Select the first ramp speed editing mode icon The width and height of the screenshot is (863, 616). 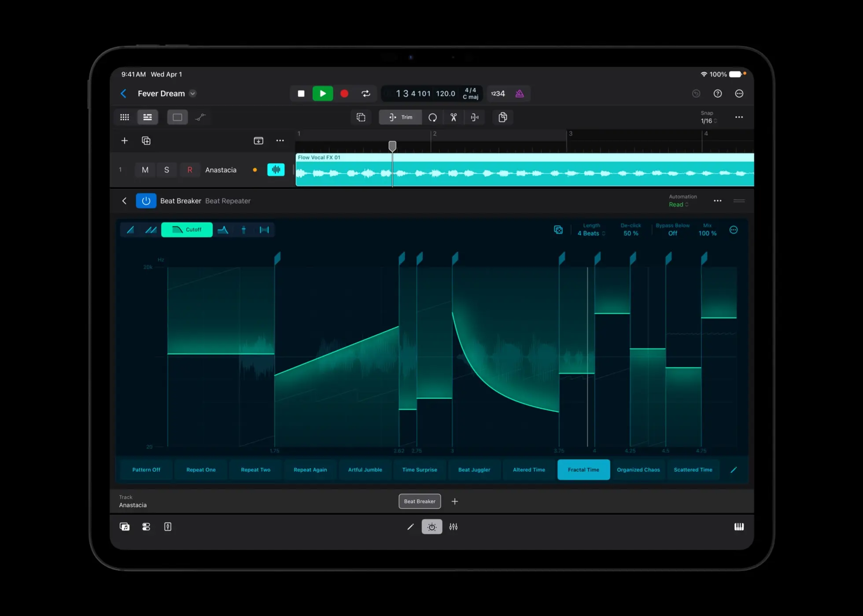click(x=131, y=230)
